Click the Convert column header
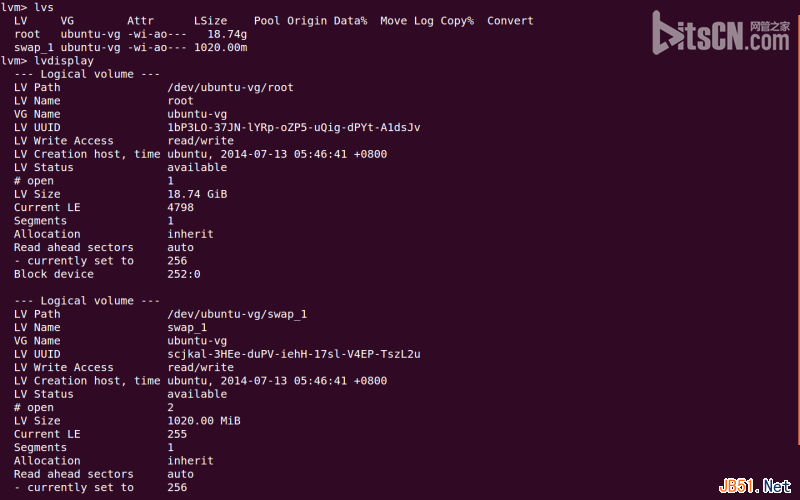800x500 pixels. tap(510, 21)
